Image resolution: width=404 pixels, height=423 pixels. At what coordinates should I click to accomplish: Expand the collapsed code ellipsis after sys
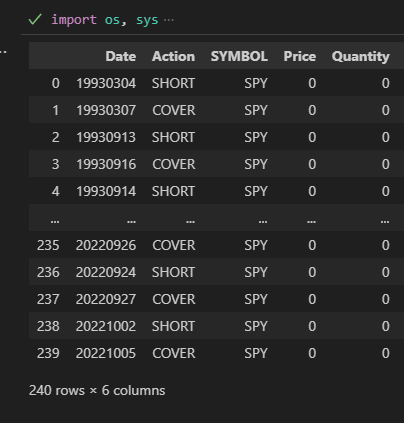(169, 20)
